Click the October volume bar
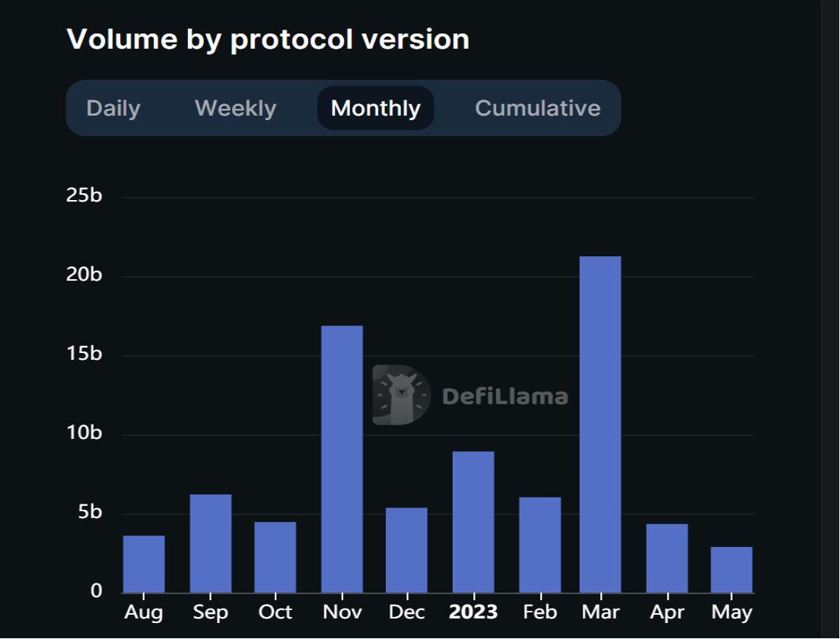Image resolution: width=840 pixels, height=639 pixels. [x=275, y=557]
